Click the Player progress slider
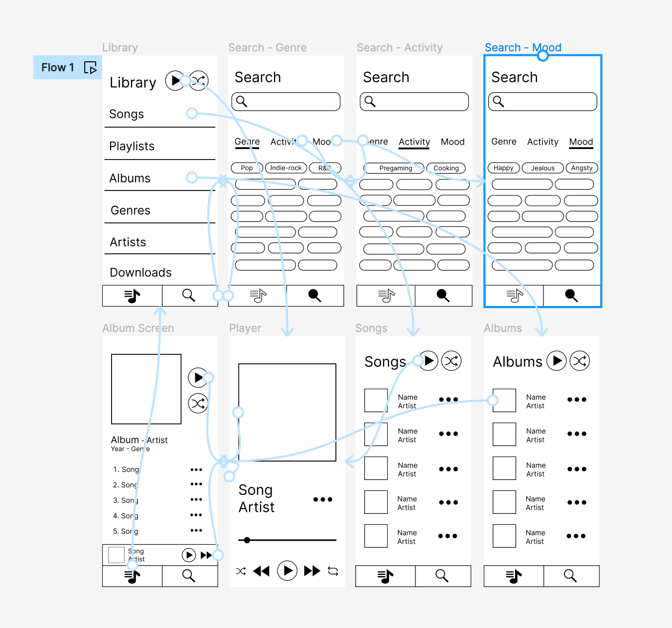 287,540
